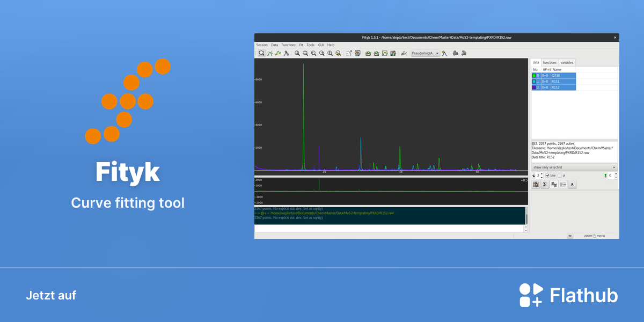Click the '@2: 2267 points, 2267 active.' text

tap(553, 144)
